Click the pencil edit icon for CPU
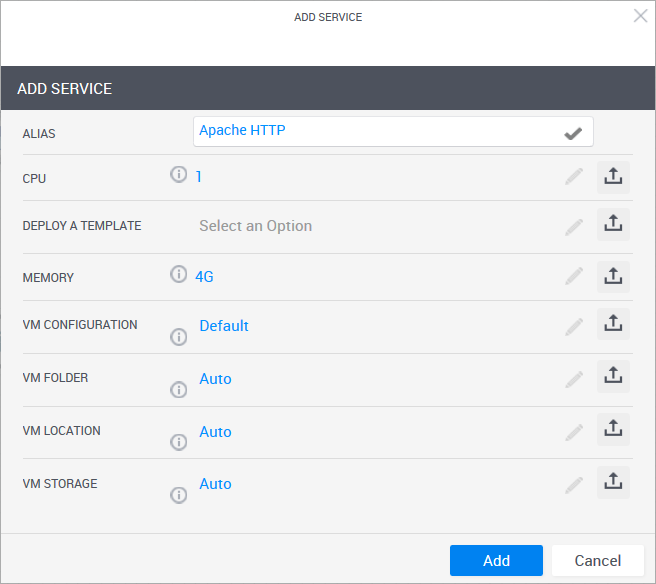Image resolution: width=656 pixels, height=584 pixels. [x=573, y=177]
